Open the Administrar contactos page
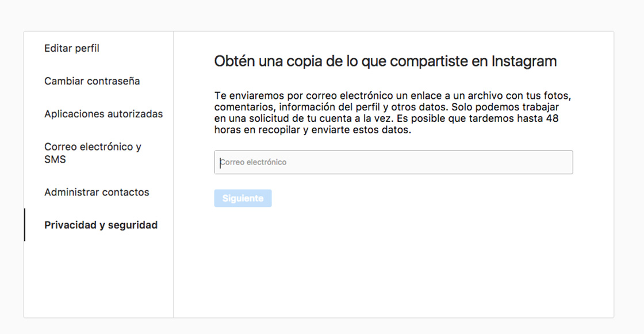The width and height of the screenshot is (644, 334). click(97, 193)
